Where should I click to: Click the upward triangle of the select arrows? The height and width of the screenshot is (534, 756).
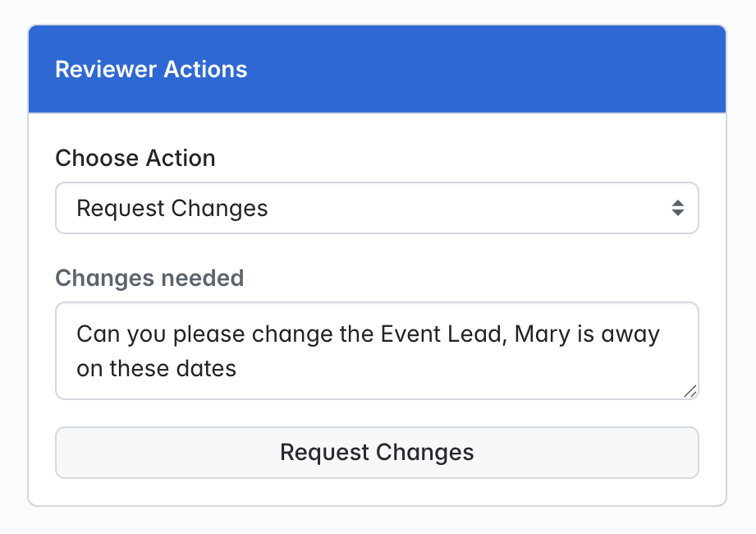[x=678, y=203]
